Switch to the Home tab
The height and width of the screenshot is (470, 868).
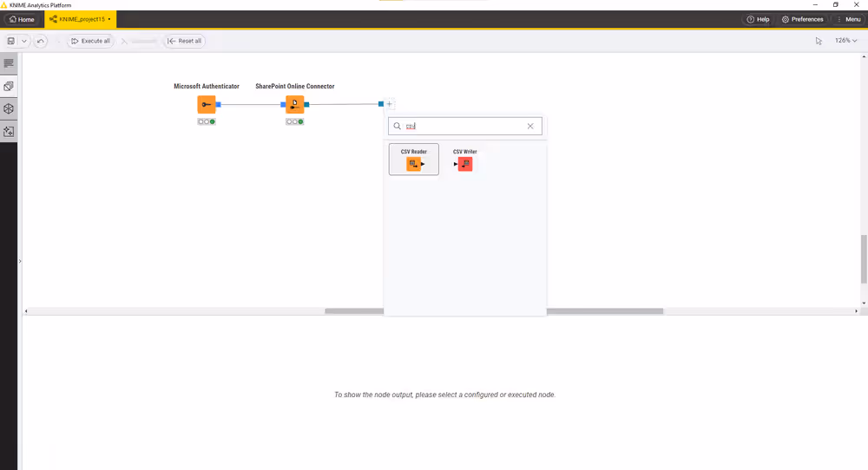[x=22, y=19]
